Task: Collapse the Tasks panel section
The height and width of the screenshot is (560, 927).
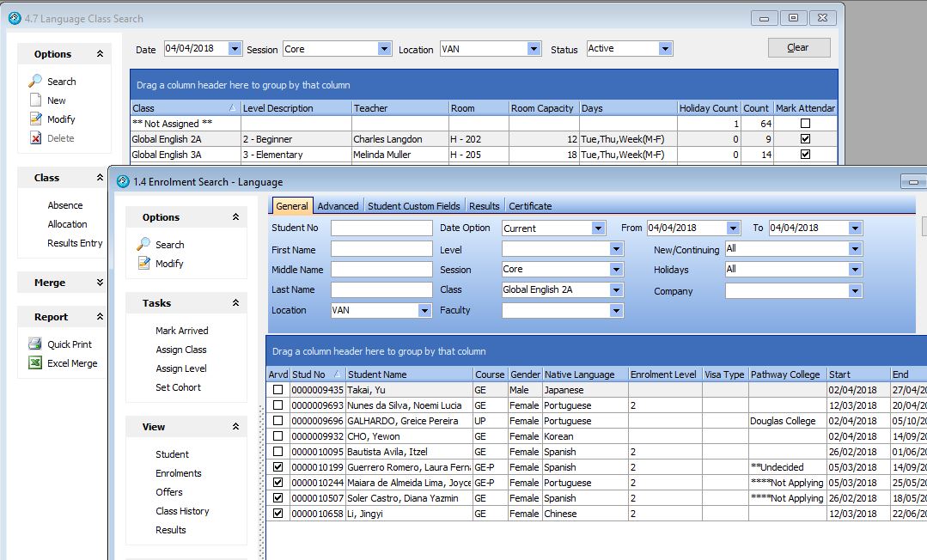Action: [235, 303]
